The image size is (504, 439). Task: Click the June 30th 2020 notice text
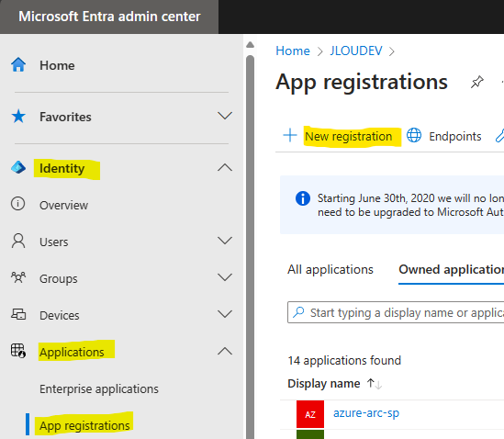(410, 205)
